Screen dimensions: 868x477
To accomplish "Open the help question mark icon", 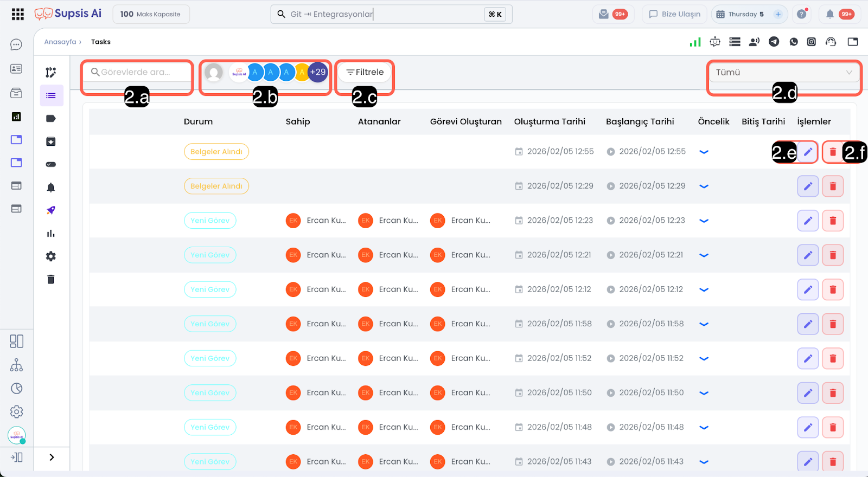I will pos(801,14).
